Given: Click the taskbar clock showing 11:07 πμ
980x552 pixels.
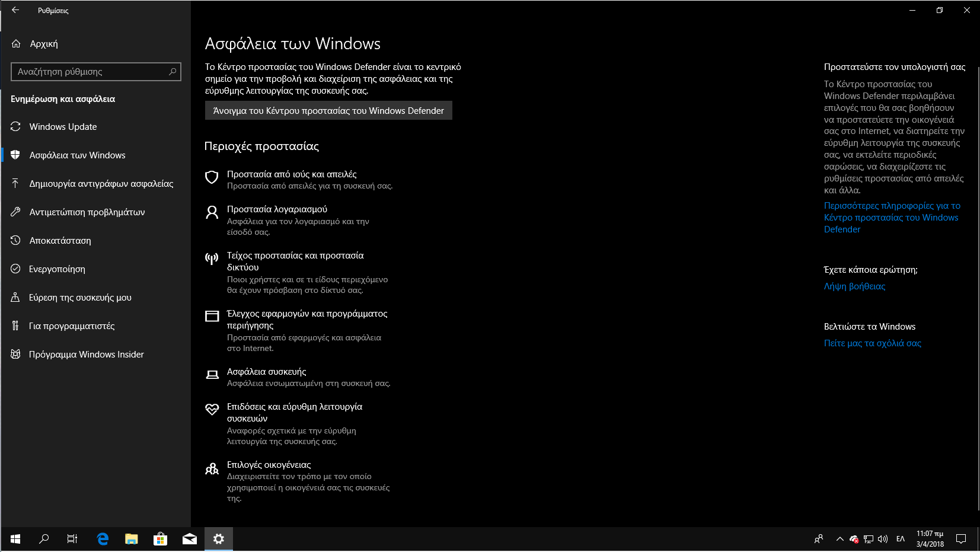Looking at the screenshot, I should [x=930, y=539].
